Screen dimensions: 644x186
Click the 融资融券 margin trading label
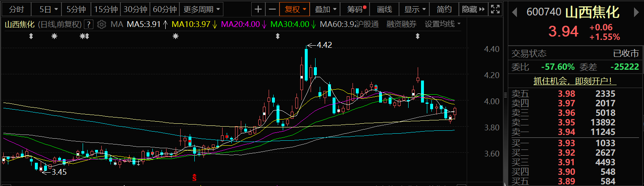pos(401,24)
